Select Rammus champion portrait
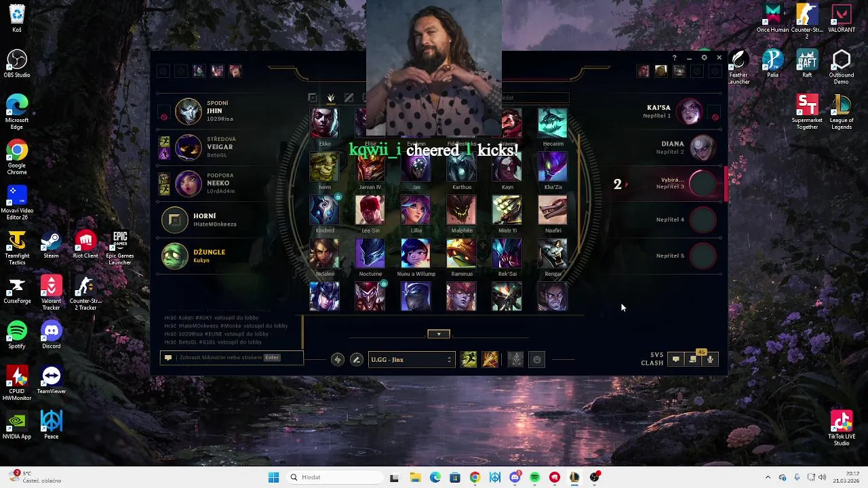Viewport: 868px width, 488px height. tap(462, 253)
